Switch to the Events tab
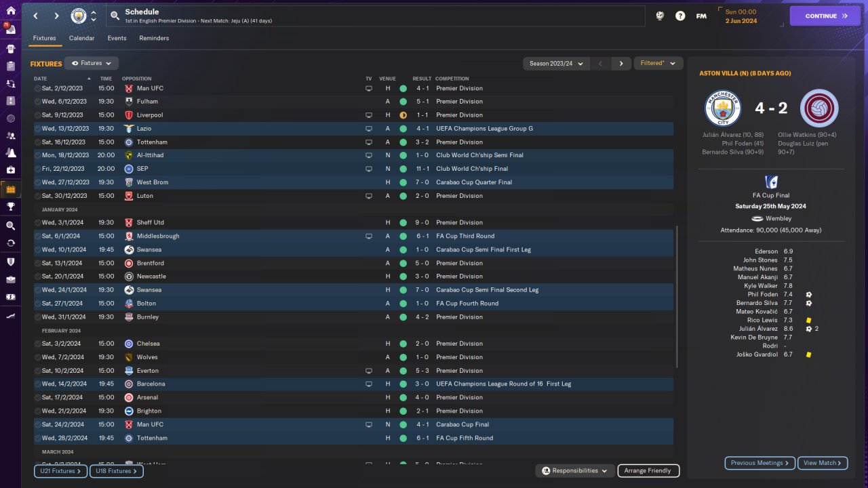This screenshot has width=868, height=488. (117, 38)
